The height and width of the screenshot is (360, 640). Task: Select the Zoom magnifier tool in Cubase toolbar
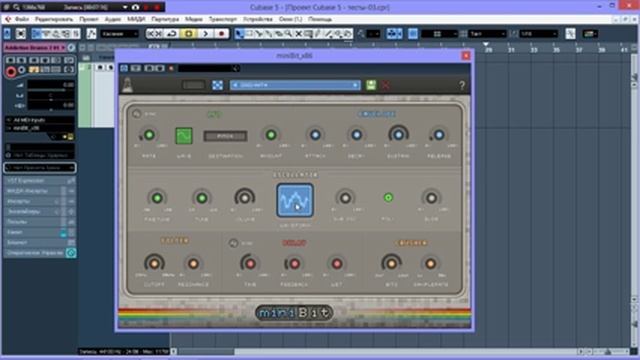click(x=289, y=34)
